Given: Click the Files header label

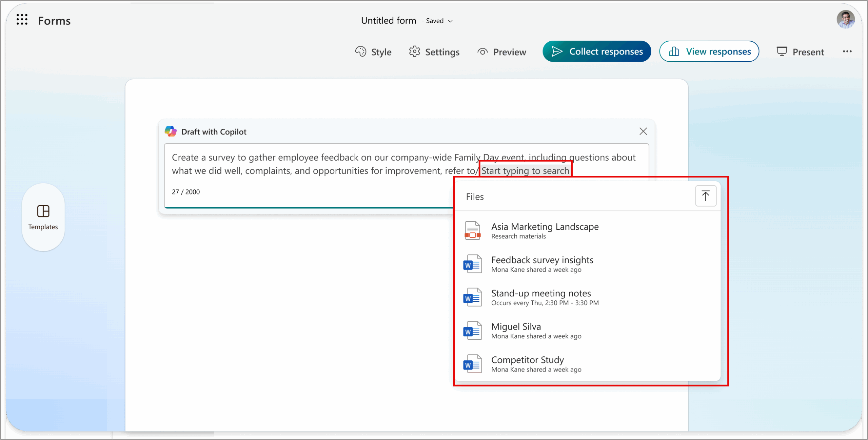Looking at the screenshot, I should (x=475, y=197).
